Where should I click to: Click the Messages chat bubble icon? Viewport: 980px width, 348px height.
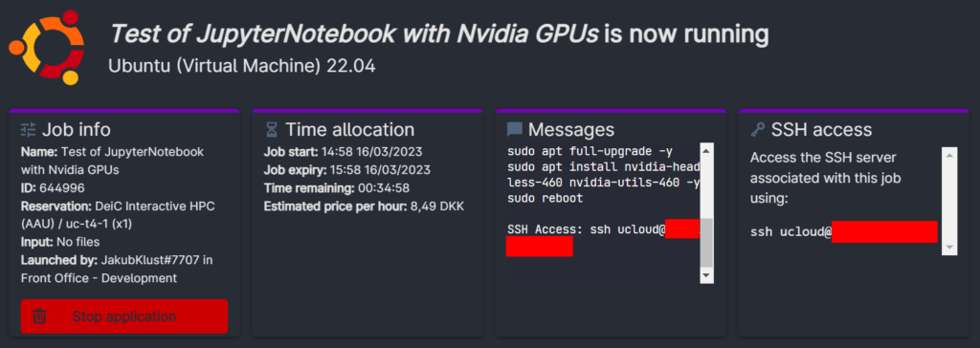(514, 129)
